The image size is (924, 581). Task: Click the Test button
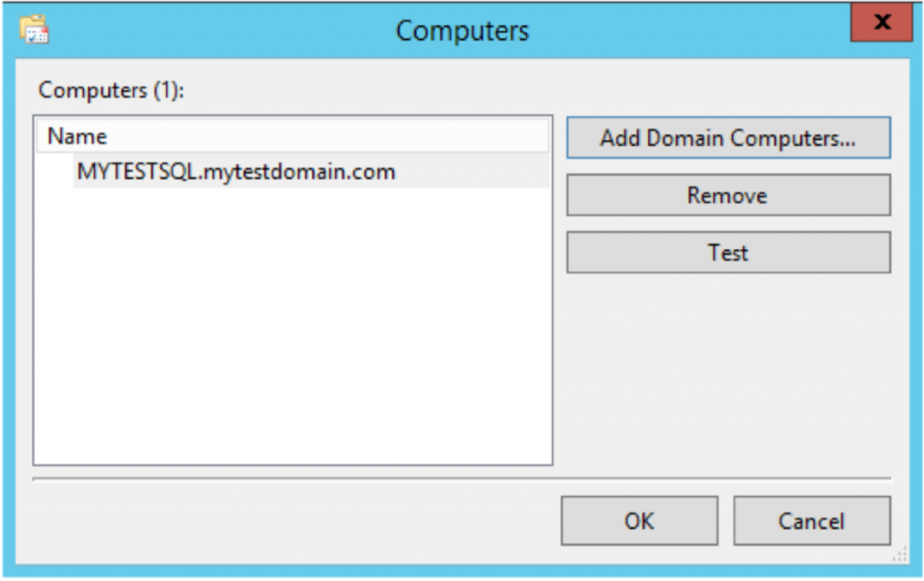click(x=727, y=252)
